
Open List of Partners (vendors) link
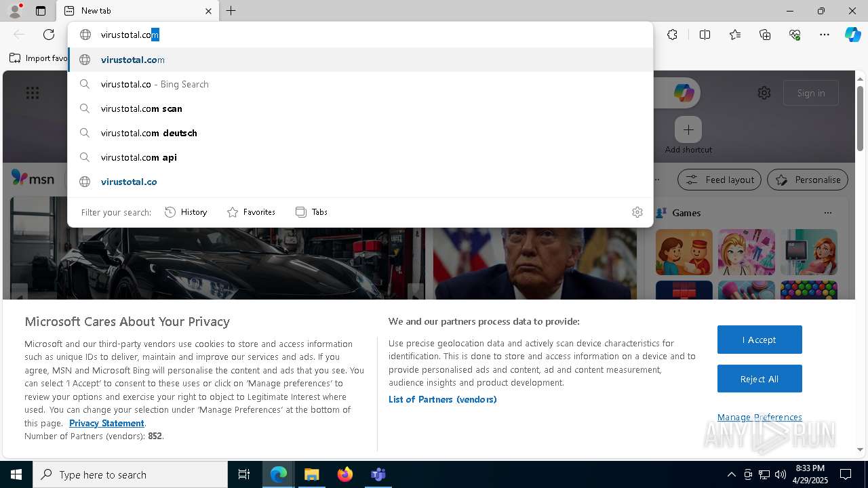pyautogui.click(x=443, y=399)
